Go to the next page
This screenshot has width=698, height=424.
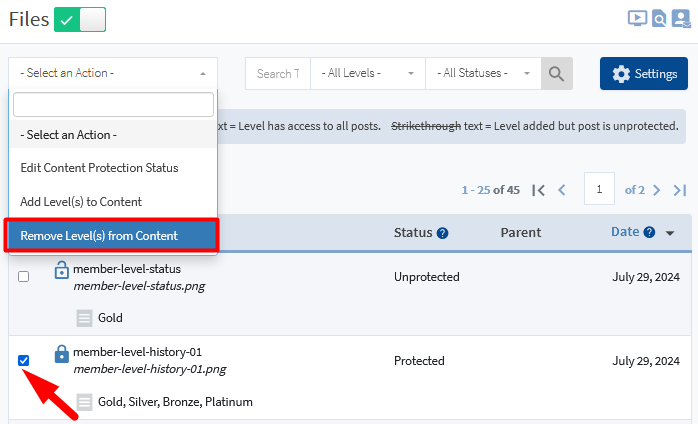click(x=657, y=190)
